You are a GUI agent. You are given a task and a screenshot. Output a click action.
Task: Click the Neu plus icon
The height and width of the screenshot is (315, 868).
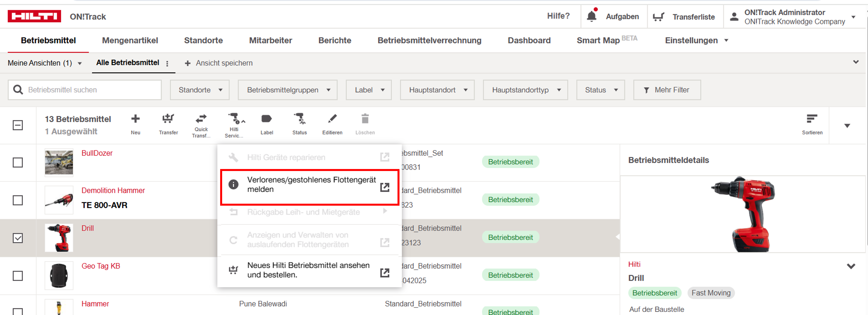click(136, 119)
